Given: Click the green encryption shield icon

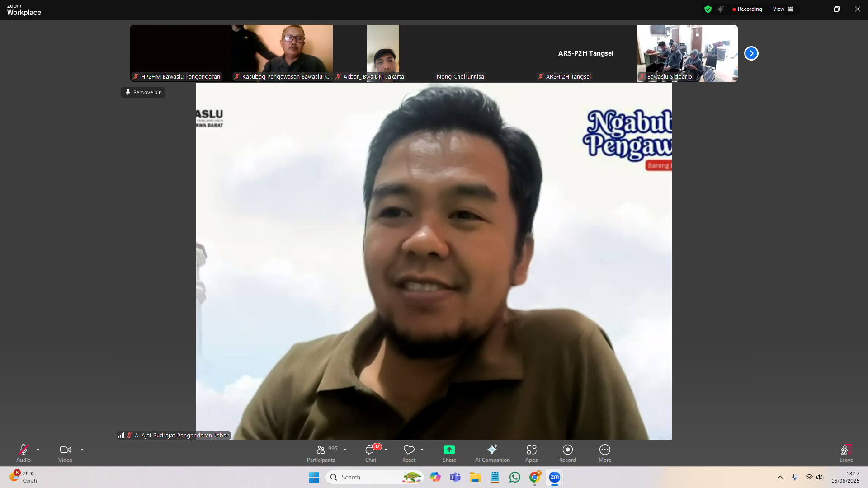Looking at the screenshot, I should pos(708,9).
